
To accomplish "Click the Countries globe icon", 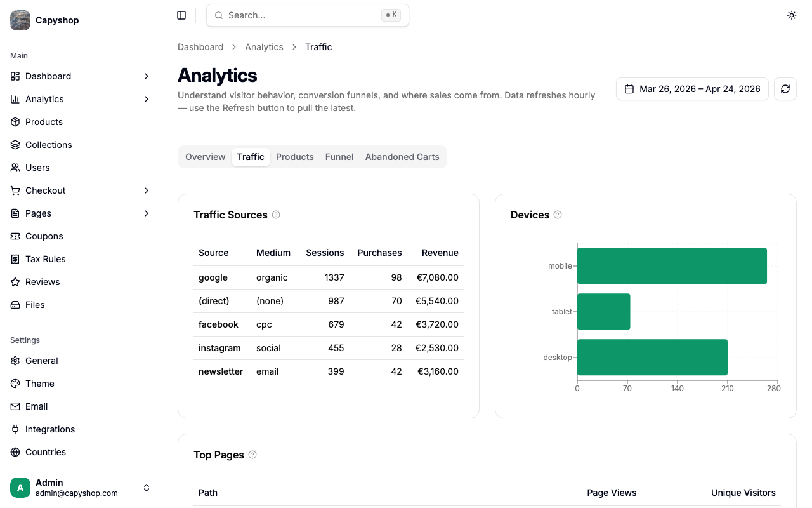I will pyautogui.click(x=15, y=452).
